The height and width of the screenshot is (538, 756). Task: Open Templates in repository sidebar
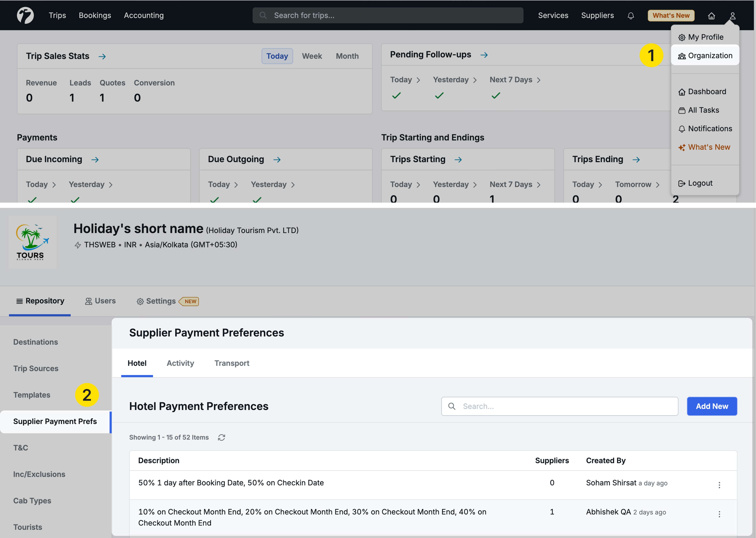[x=32, y=395]
